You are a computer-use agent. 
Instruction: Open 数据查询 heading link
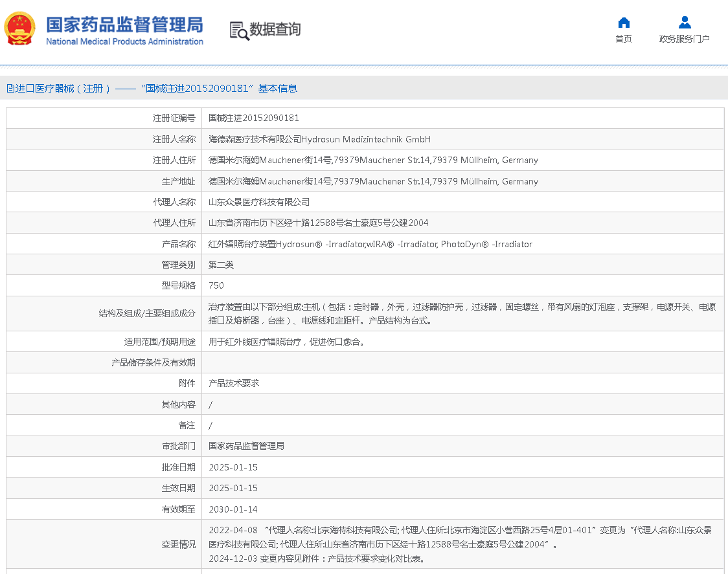275,29
